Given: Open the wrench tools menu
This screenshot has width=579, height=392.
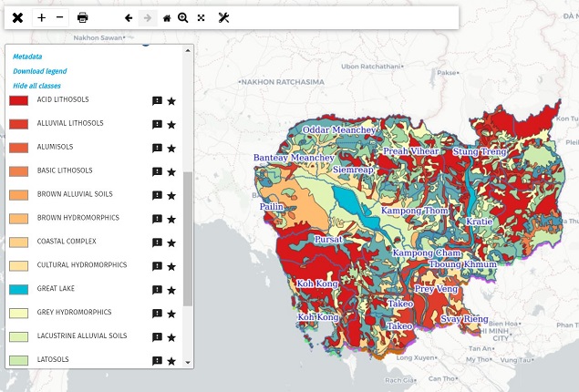Looking at the screenshot, I should point(223,17).
